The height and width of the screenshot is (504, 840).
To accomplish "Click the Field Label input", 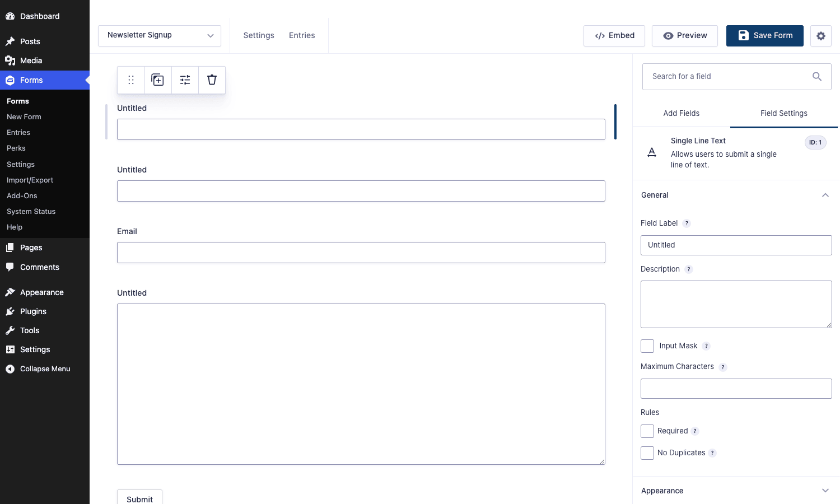I will pyautogui.click(x=736, y=245).
